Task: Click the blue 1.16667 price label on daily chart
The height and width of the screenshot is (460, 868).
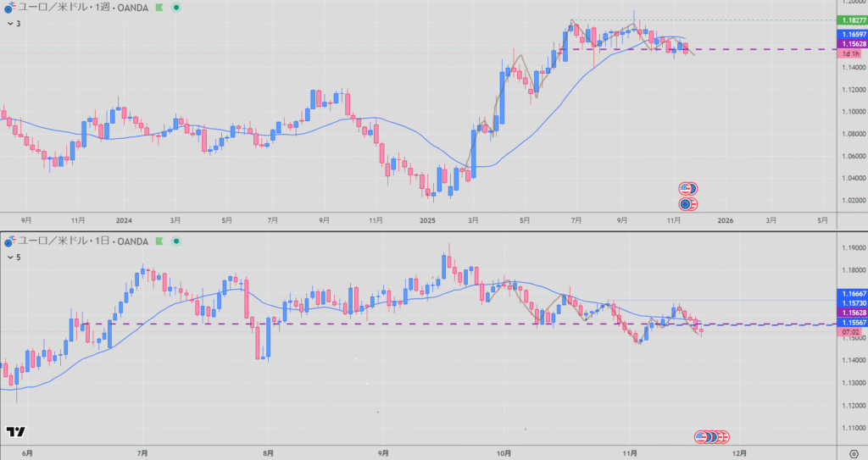Action: pos(850,292)
